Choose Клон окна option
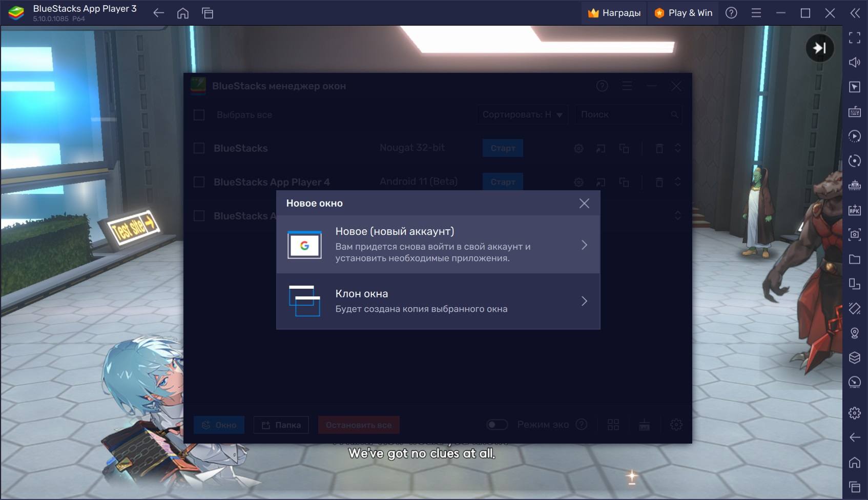The height and width of the screenshot is (500, 868). (438, 301)
